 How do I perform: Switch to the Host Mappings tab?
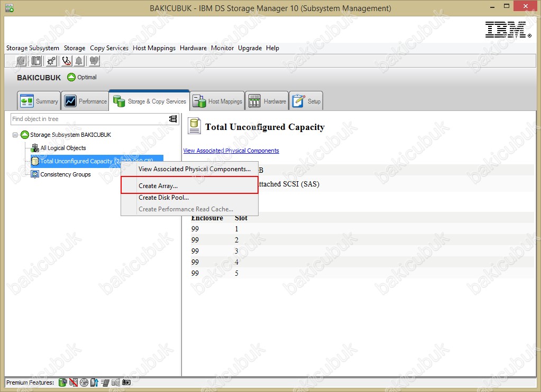217,101
